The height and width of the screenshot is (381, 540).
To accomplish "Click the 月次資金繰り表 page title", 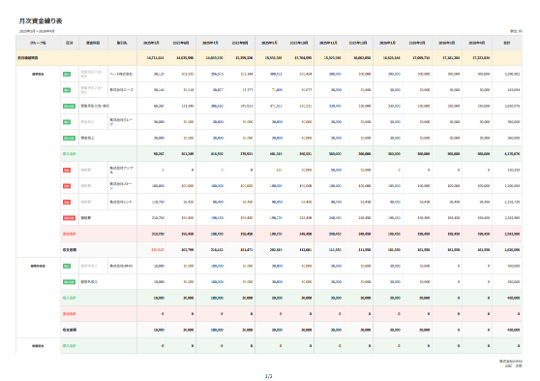I will [x=40, y=21].
